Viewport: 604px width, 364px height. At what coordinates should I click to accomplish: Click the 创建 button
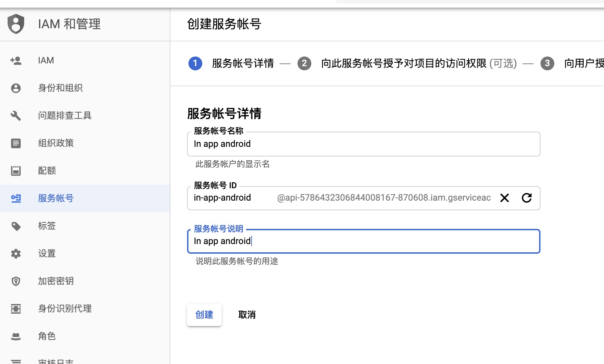click(204, 315)
